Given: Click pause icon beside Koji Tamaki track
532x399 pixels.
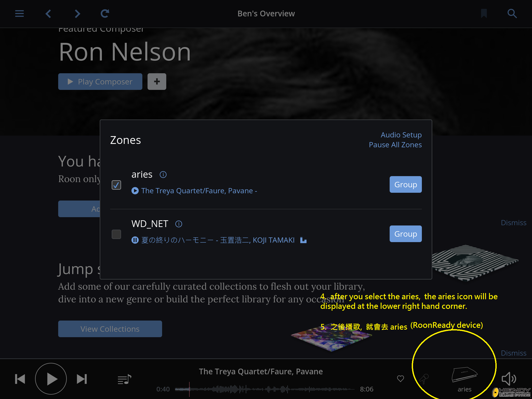Looking at the screenshot, I should coord(135,240).
